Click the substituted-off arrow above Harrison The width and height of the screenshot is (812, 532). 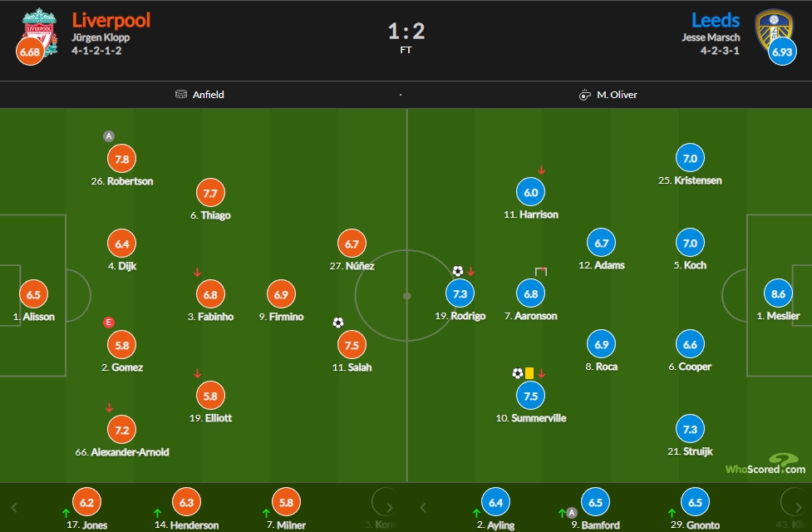[541, 170]
